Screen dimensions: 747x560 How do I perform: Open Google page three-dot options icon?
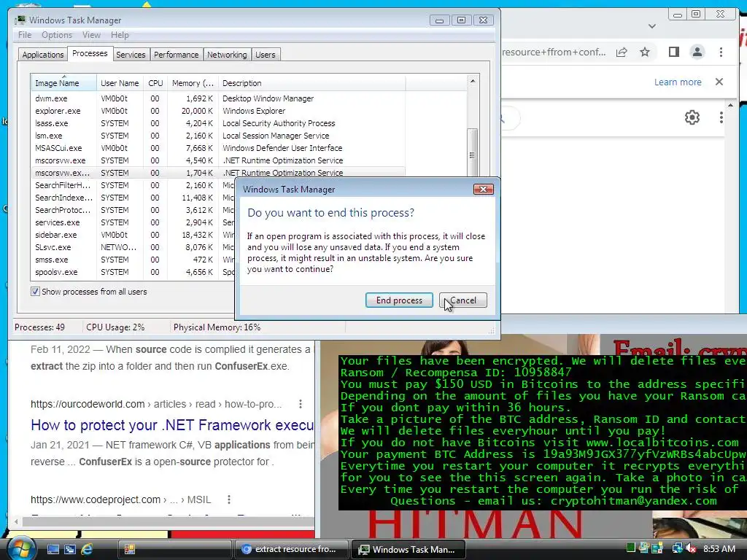[721, 117]
